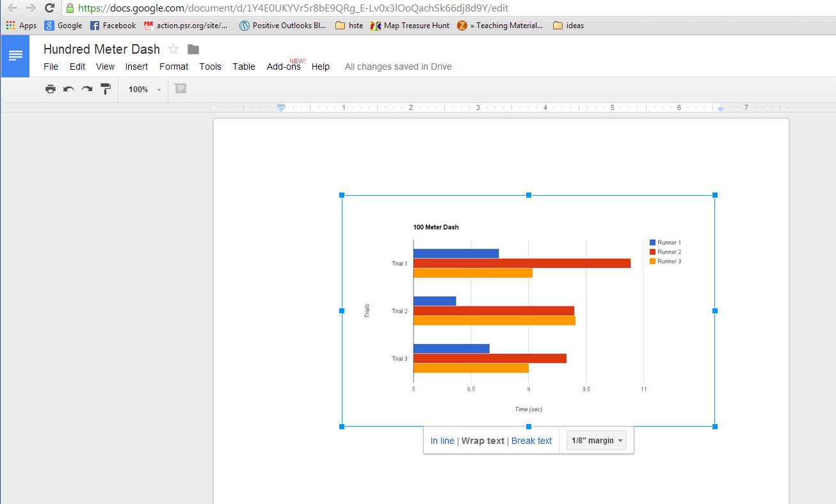Image resolution: width=836 pixels, height=504 pixels.
Task: Choose the Wrap text option
Action: coord(483,441)
